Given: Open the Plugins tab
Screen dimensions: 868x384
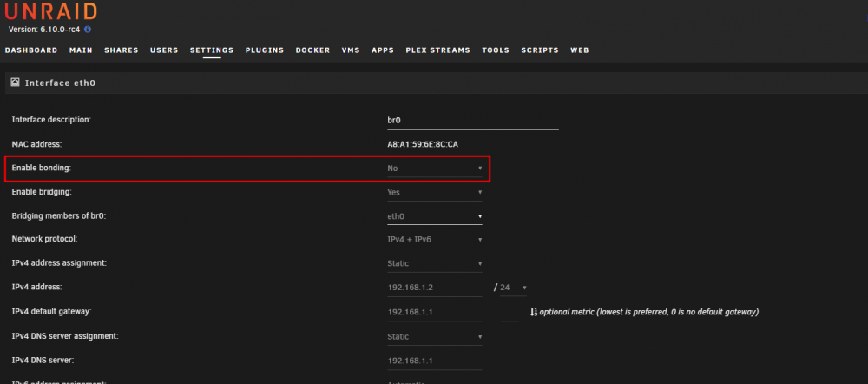Looking at the screenshot, I should click(x=265, y=50).
